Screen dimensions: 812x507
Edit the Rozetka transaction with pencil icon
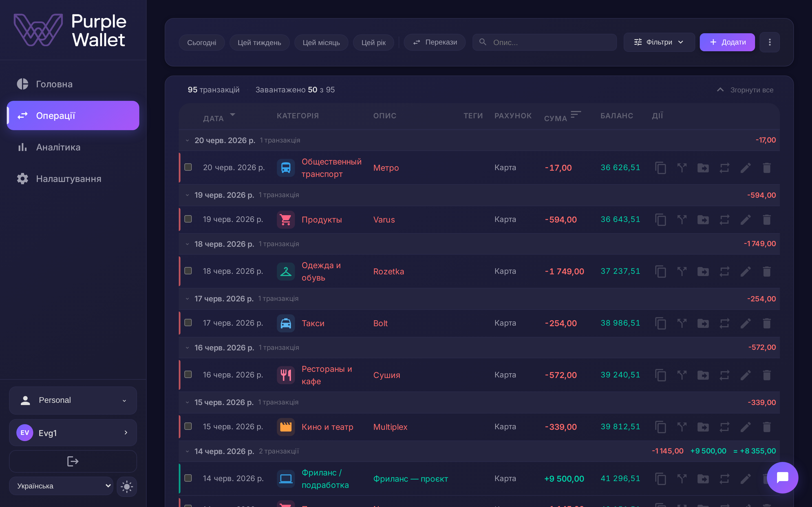[745, 271]
